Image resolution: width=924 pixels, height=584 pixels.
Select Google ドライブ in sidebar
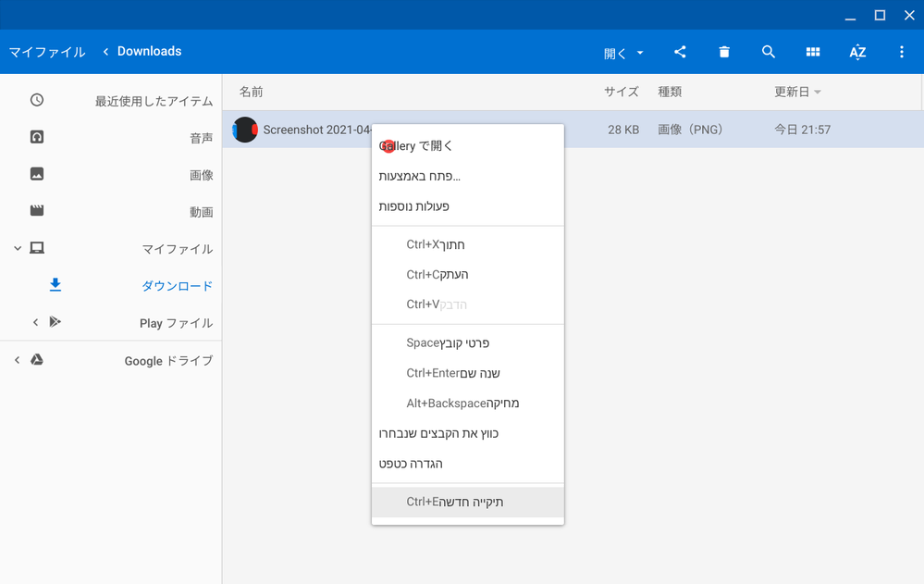(x=168, y=360)
